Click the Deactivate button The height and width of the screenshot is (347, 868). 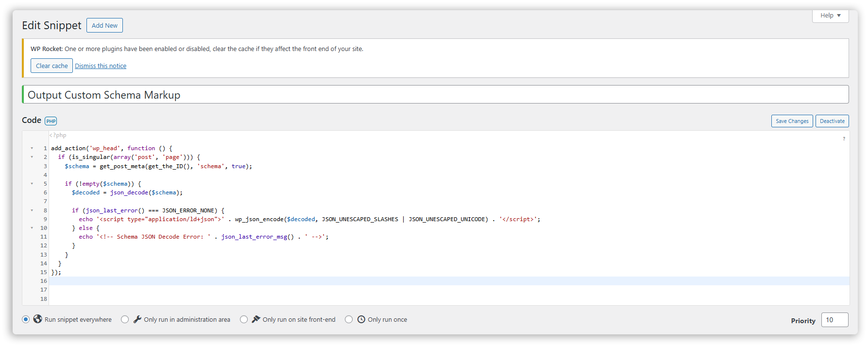pyautogui.click(x=832, y=121)
